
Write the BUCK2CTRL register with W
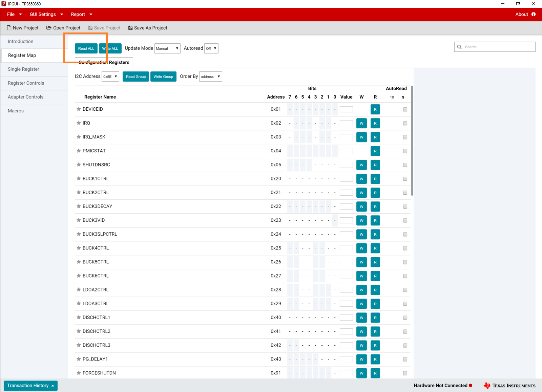pos(361,193)
